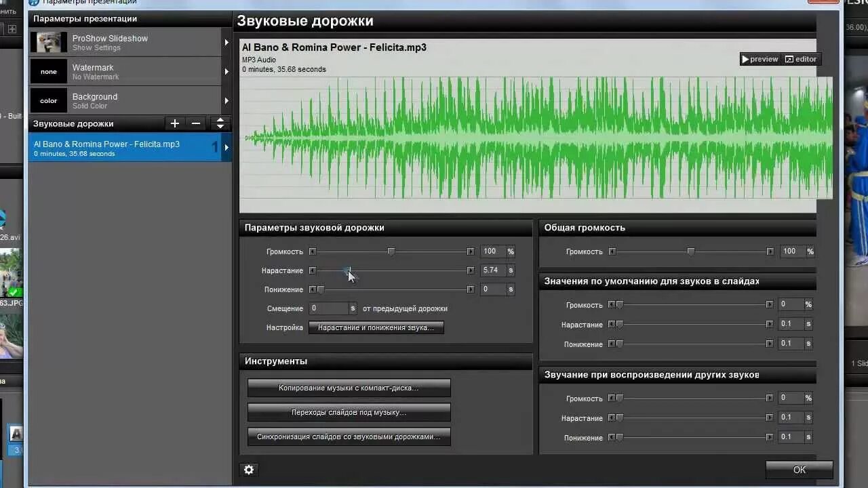Click ducking Понижение slider handle
Screen dimensions: 868x488
click(619, 438)
